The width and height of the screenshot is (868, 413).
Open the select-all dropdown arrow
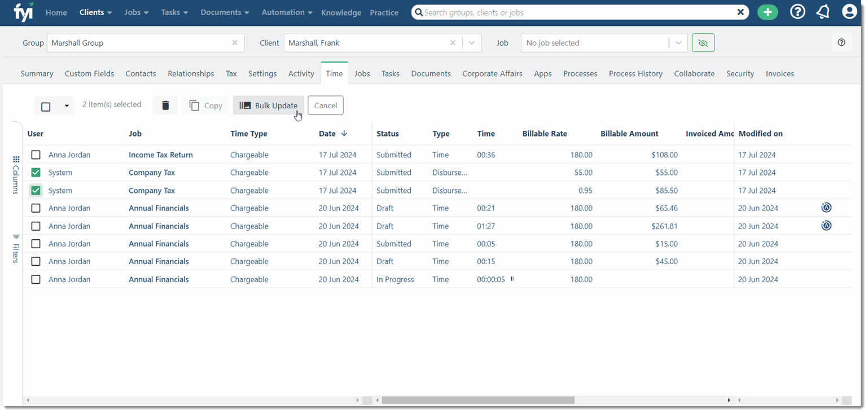(x=67, y=106)
